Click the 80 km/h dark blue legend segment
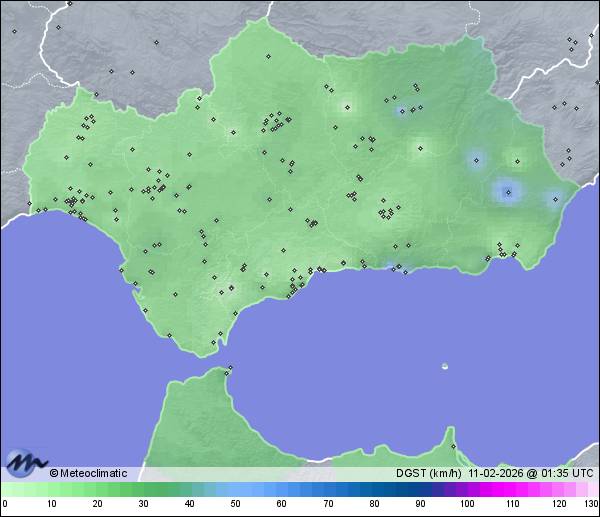 (x=373, y=489)
